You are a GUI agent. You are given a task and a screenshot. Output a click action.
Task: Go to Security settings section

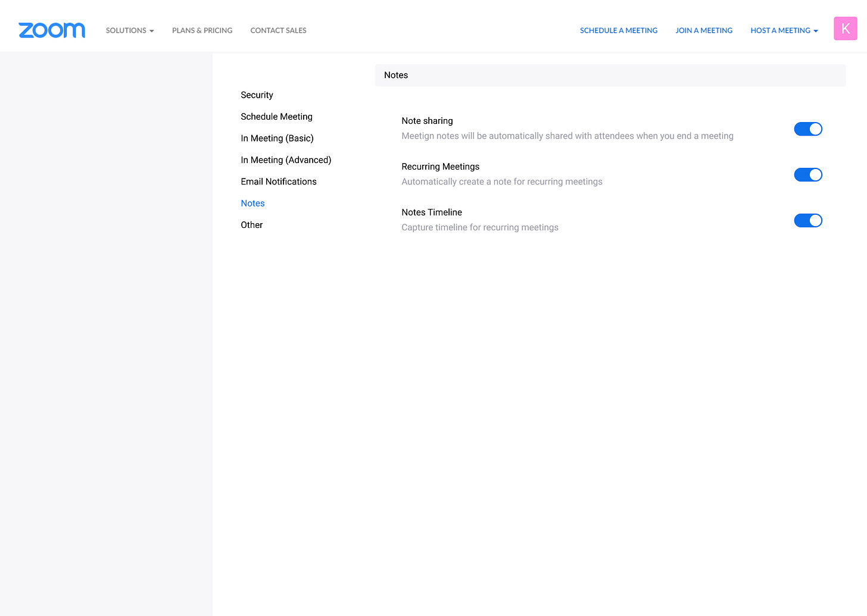click(x=257, y=95)
